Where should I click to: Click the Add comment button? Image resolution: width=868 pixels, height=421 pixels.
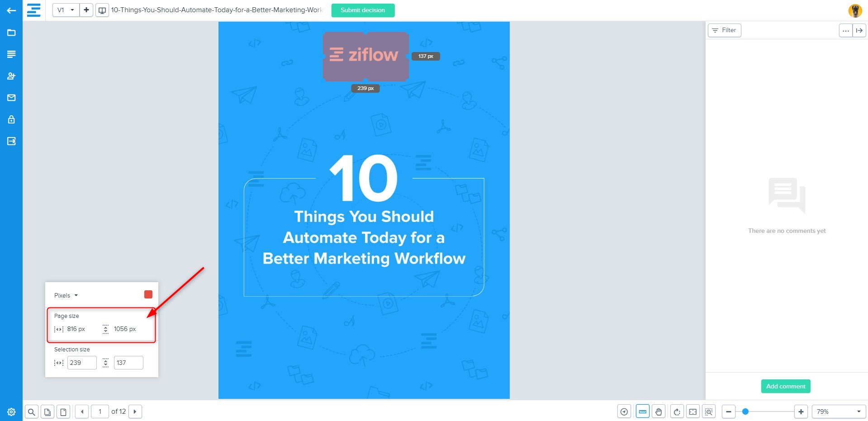pyautogui.click(x=786, y=386)
